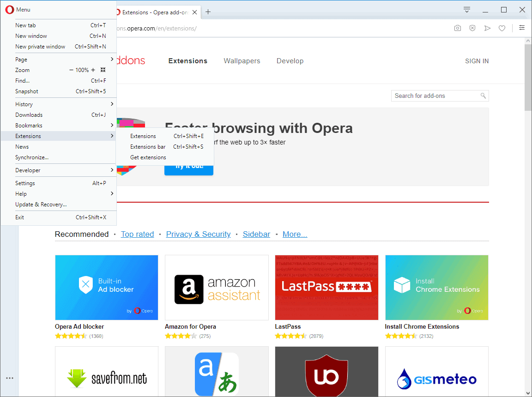The width and height of the screenshot is (532, 397).
Task: Open the Develop section
Action: pos(290,61)
